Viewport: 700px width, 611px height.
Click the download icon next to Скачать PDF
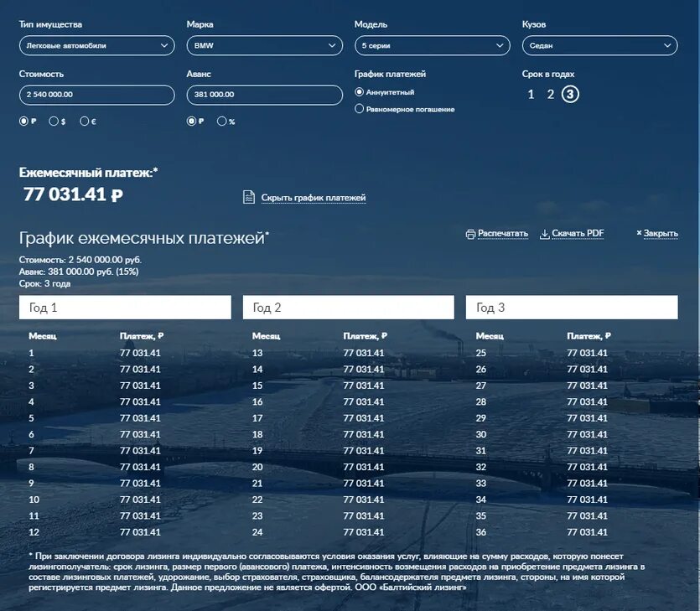click(545, 235)
